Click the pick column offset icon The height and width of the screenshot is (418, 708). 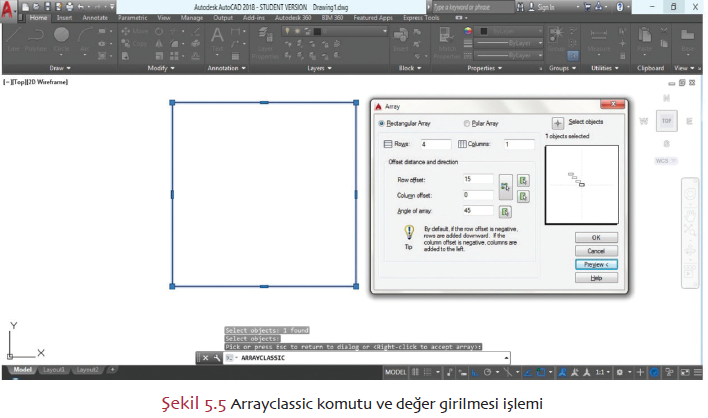point(524,194)
